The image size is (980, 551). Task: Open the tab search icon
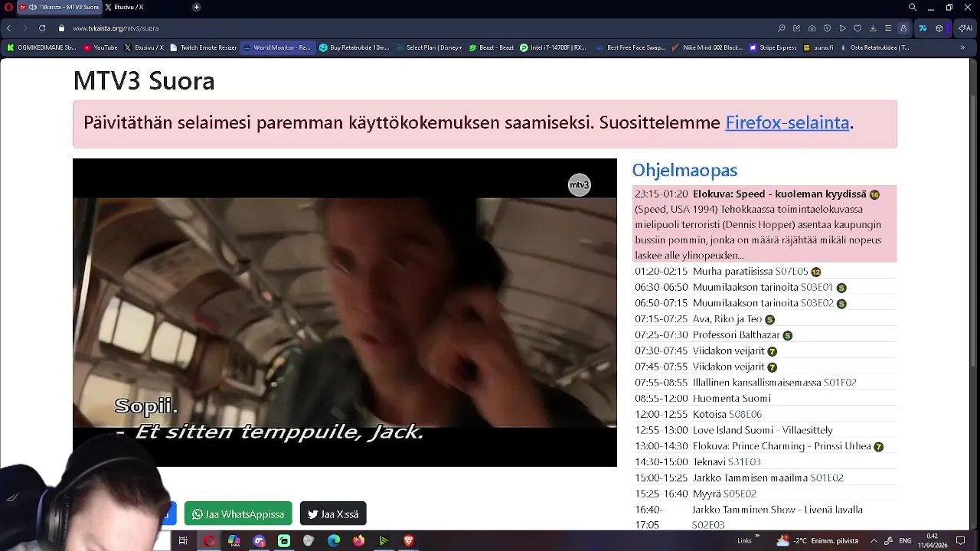pos(913,7)
